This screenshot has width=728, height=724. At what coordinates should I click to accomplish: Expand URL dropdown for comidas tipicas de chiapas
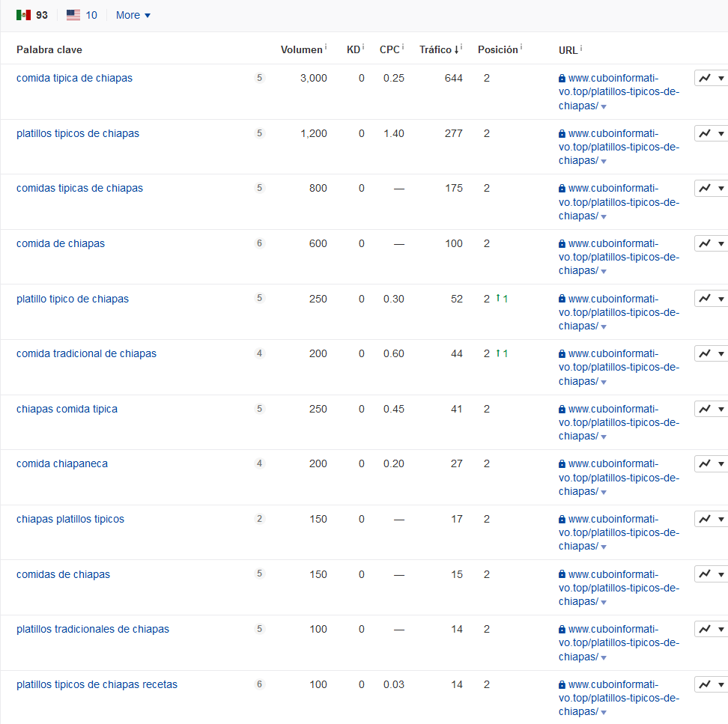tap(604, 216)
